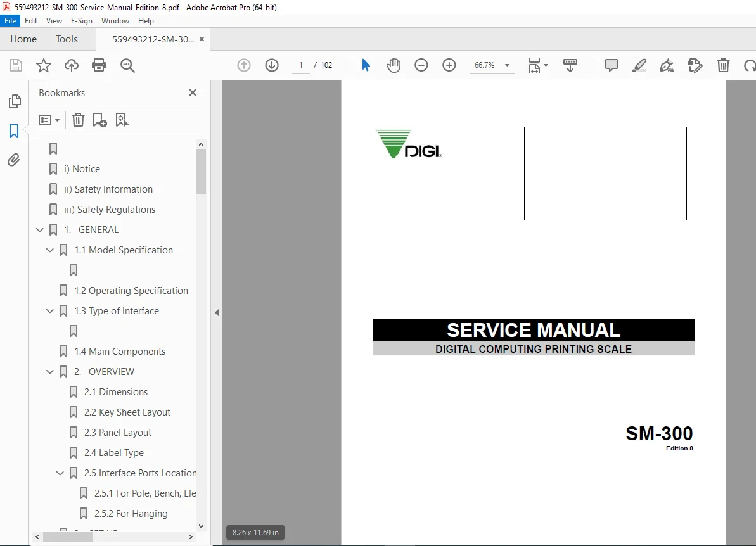Image resolution: width=756 pixels, height=546 pixels.
Task: Open the View menu
Action: tap(54, 21)
